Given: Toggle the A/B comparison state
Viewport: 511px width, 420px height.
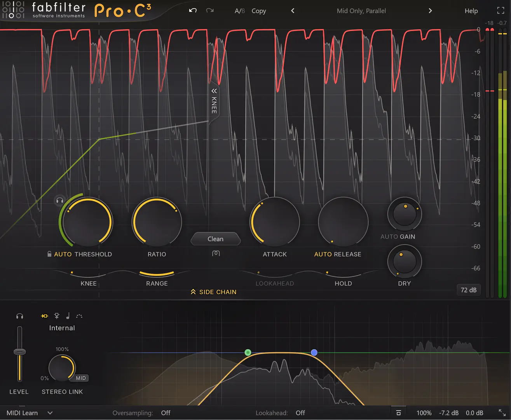Looking at the screenshot, I should (x=240, y=11).
